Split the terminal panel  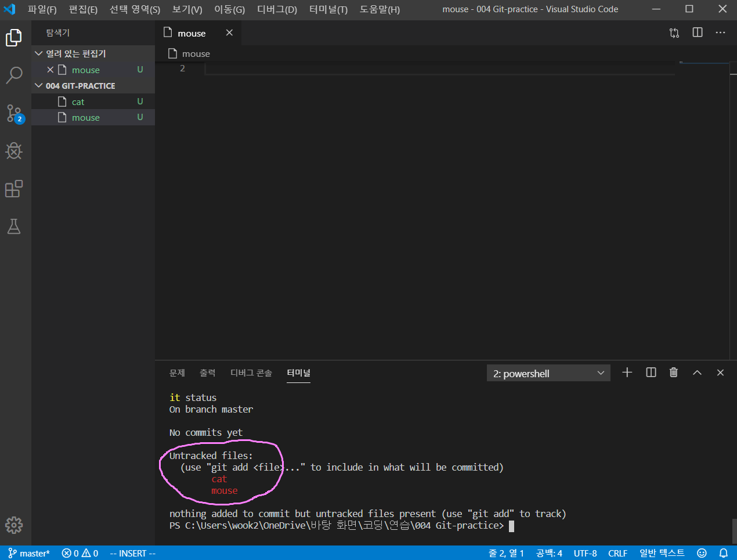tap(651, 373)
